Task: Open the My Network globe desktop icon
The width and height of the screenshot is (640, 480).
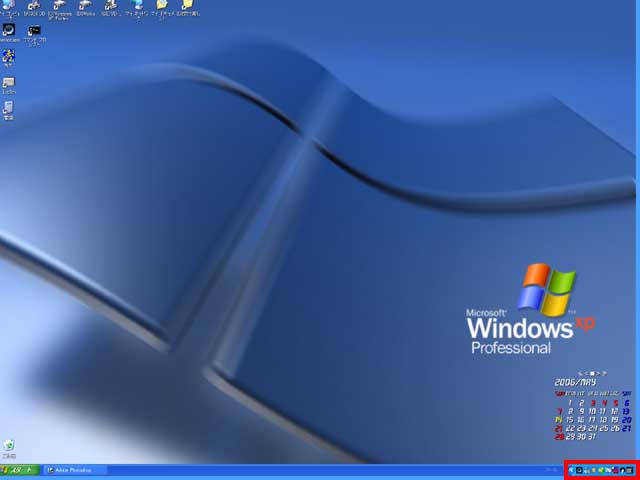Action: (137, 6)
